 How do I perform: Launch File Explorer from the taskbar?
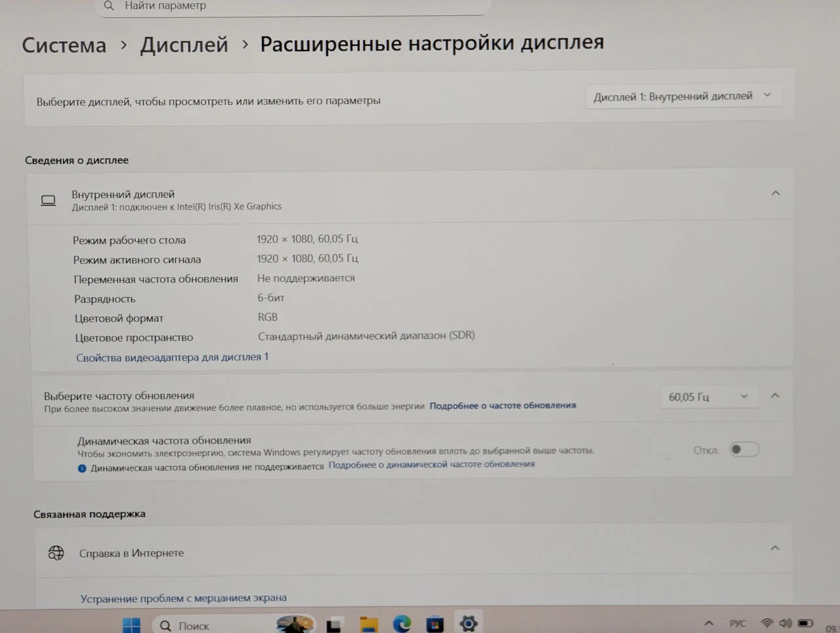pos(369,624)
